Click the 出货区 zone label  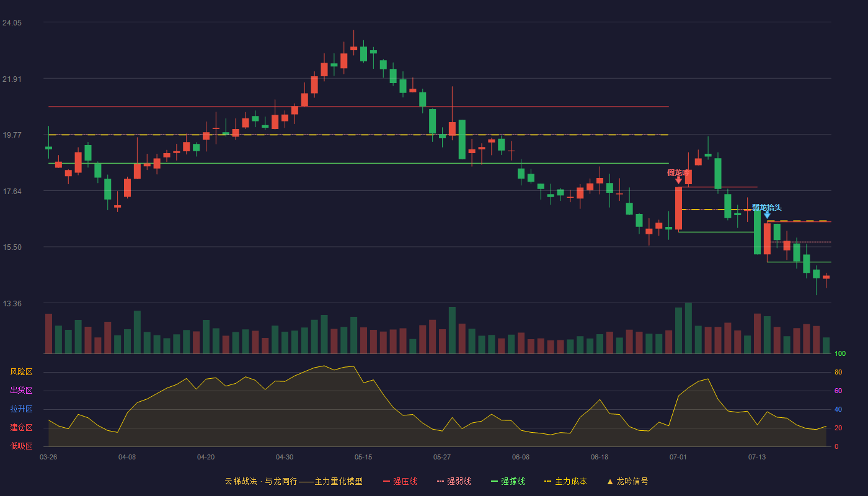pyautogui.click(x=21, y=391)
